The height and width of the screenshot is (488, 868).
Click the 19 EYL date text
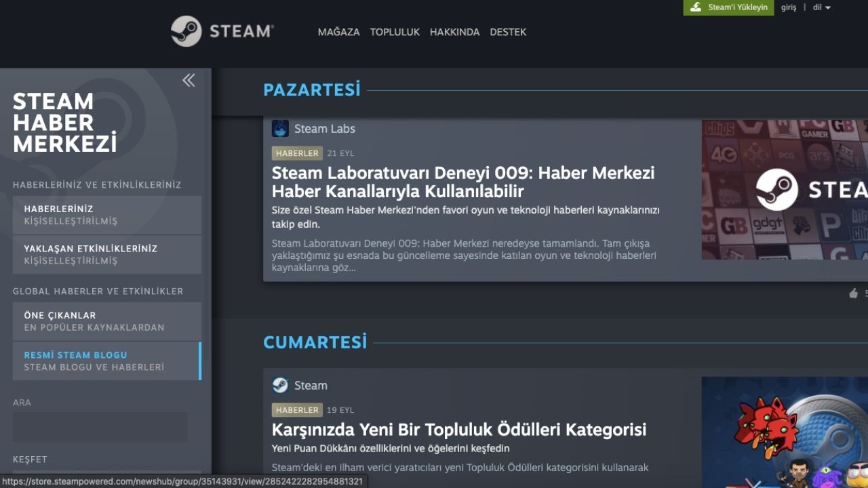[340, 410]
